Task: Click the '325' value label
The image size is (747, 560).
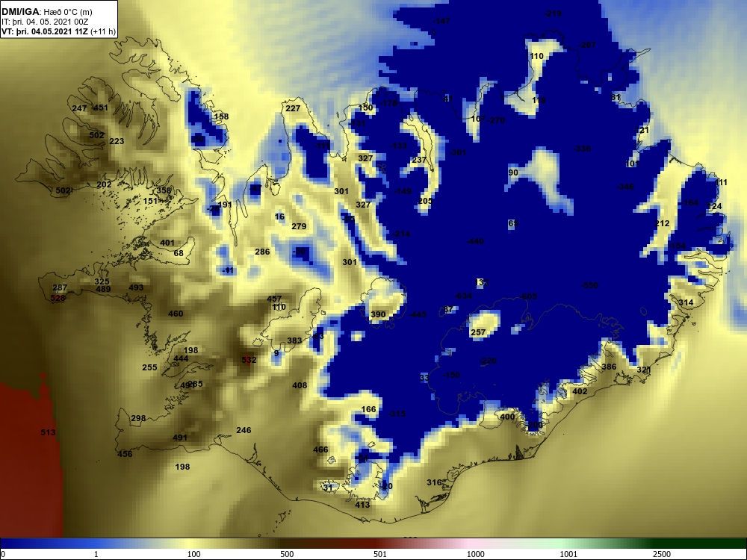Action: tap(102, 281)
